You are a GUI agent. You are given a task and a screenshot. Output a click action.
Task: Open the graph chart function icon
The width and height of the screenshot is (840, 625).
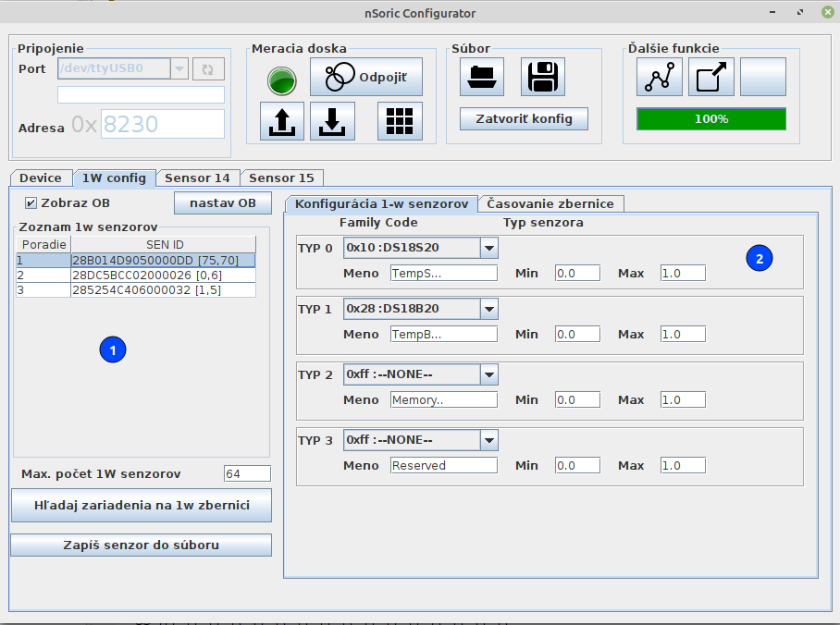(x=660, y=77)
